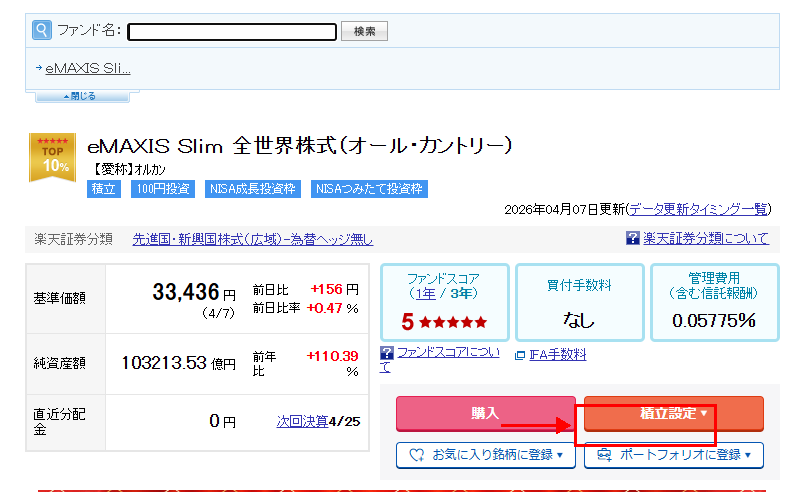Click the +156 day change value
Screen dimensions: 795x492
point(327,289)
